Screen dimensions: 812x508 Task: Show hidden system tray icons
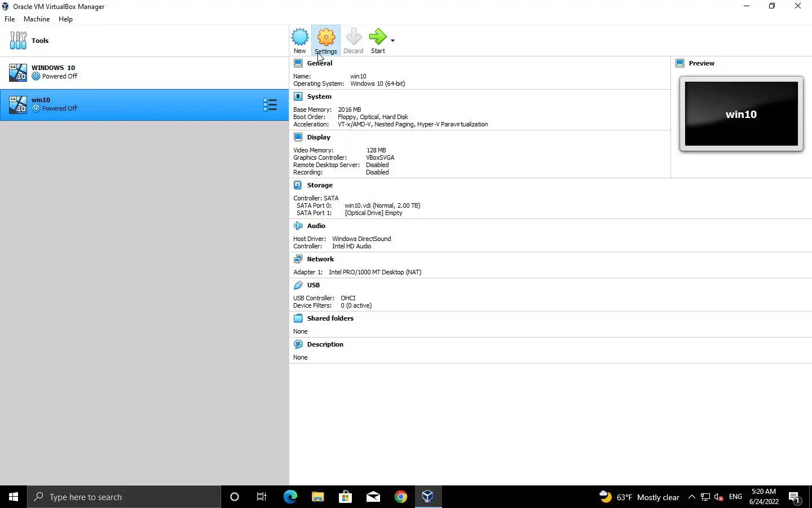pyautogui.click(x=692, y=497)
